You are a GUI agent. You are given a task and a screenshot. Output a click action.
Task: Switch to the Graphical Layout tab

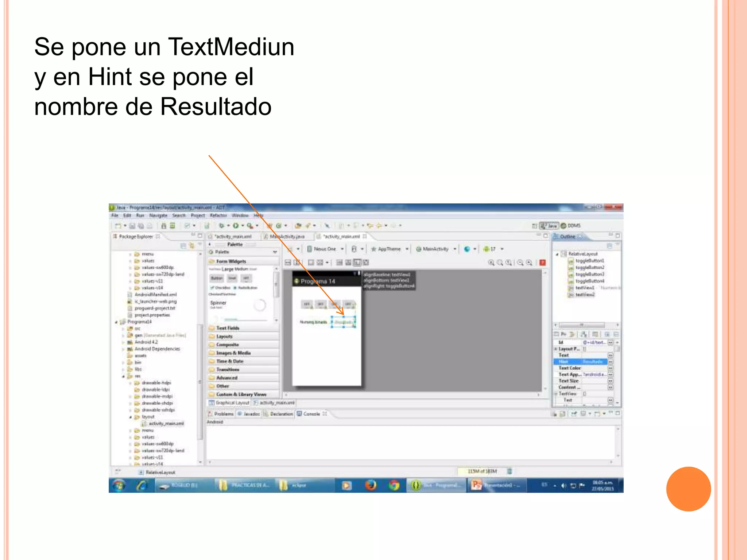click(229, 403)
